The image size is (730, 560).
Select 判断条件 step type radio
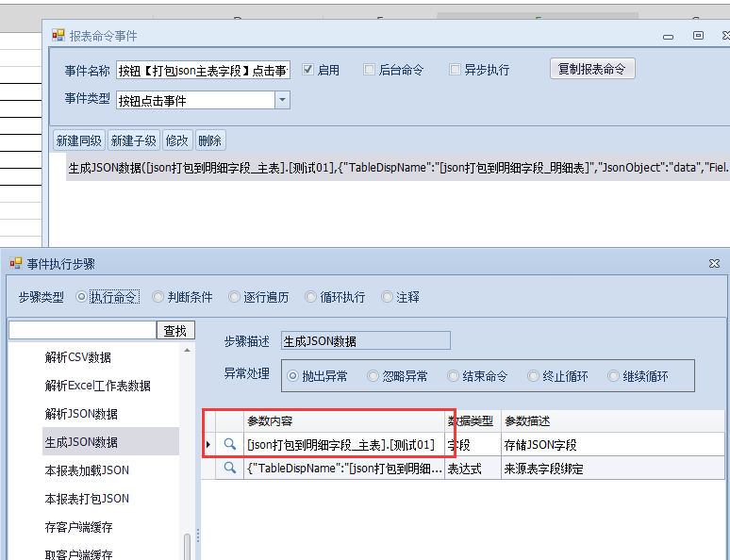pyautogui.click(x=158, y=297)
